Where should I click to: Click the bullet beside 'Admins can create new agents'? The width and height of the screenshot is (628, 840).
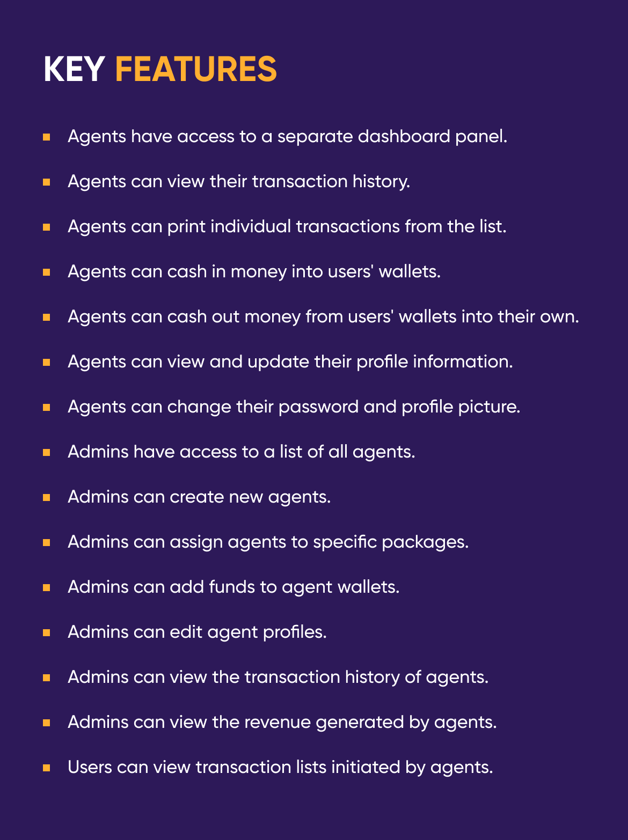click(47, 498)
